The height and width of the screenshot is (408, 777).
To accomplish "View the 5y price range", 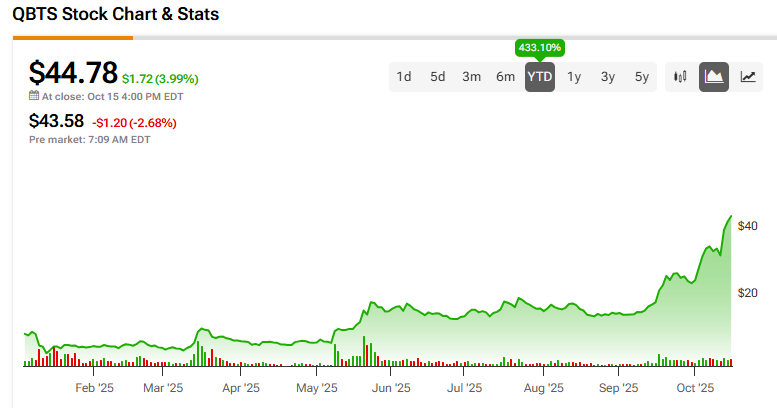I will point(642,77).
